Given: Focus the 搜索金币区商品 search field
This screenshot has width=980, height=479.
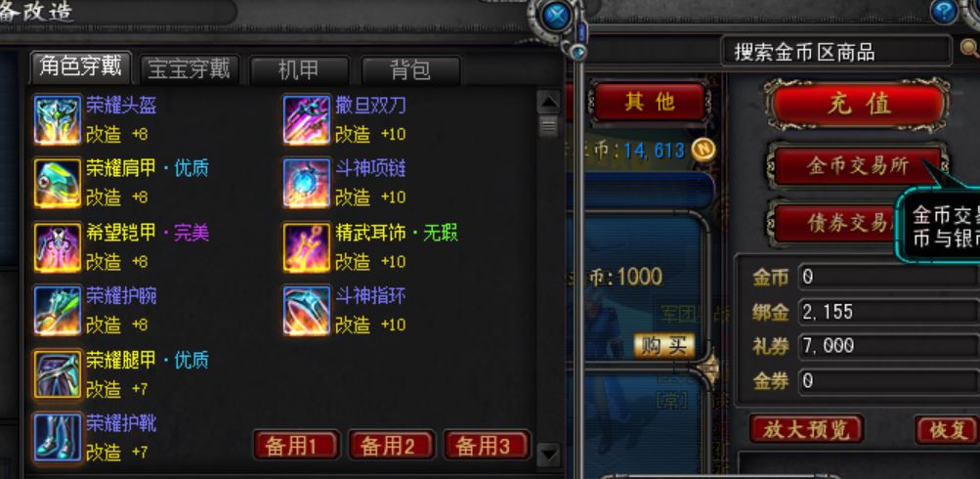Looking at the screenshot, I should (836, 51).
